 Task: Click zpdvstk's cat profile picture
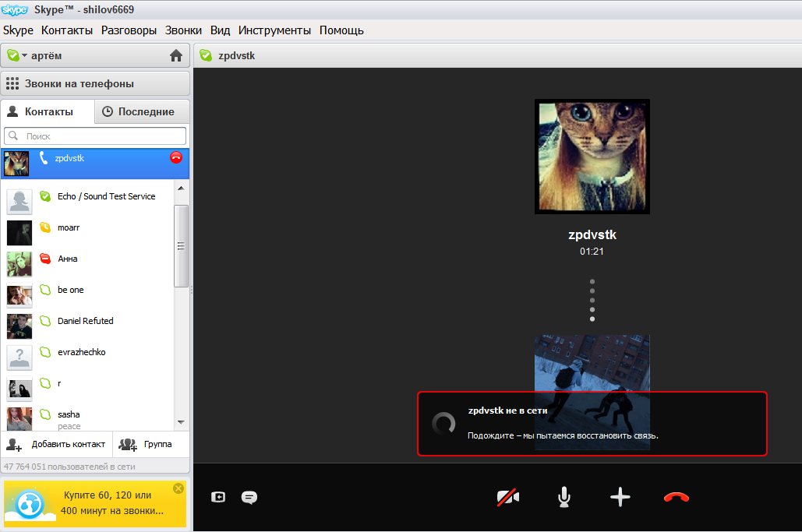[592, 157]
